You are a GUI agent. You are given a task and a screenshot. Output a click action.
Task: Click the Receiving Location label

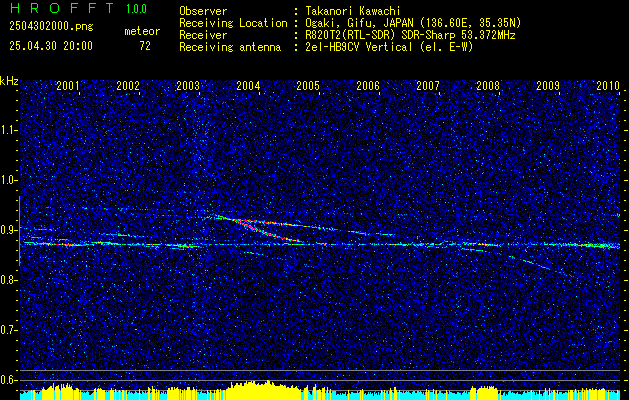coord(233,23)
